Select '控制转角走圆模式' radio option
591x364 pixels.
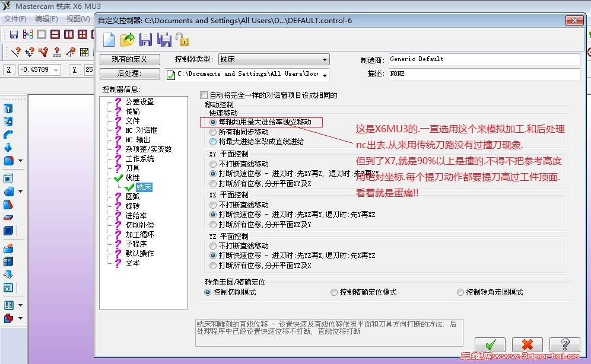tap(460, 292)
